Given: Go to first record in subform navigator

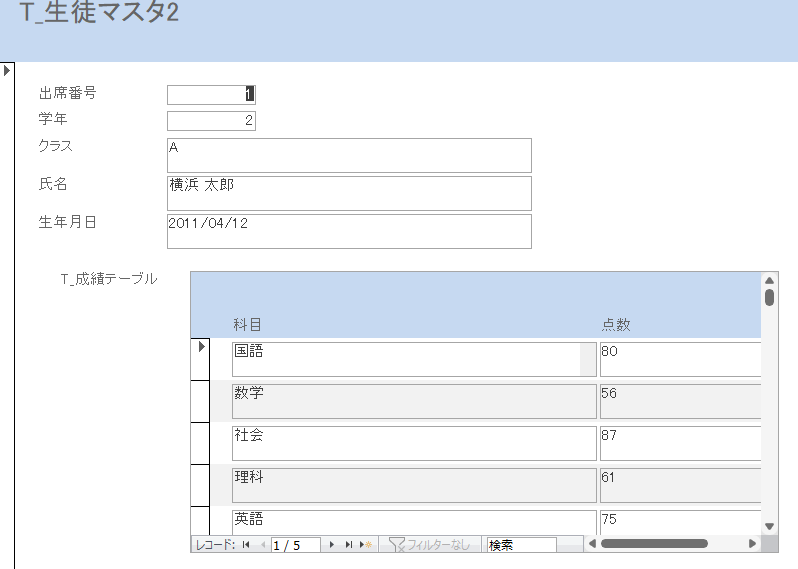Looking at the screenshot, I should click(246, 545).
